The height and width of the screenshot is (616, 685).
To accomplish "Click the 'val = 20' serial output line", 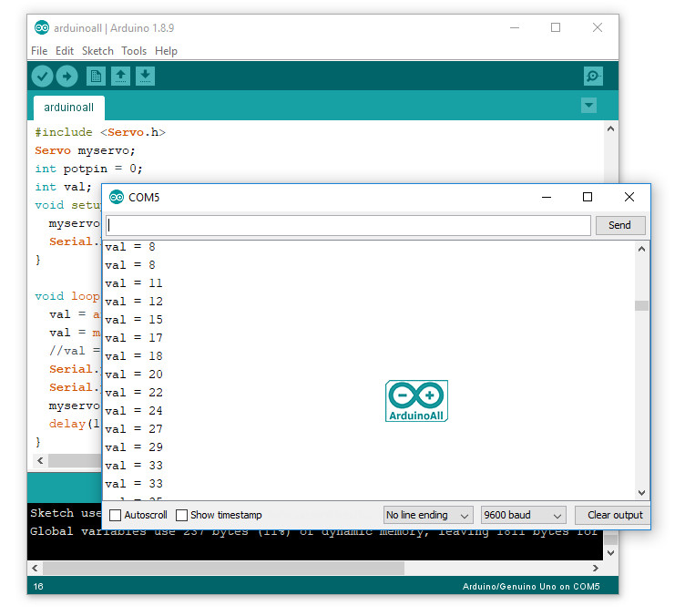I will [134, 375].
